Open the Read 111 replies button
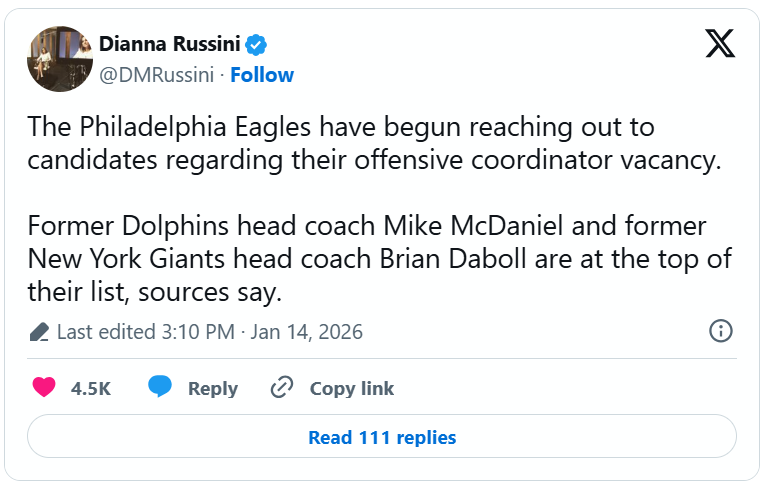 pos(381,437)
